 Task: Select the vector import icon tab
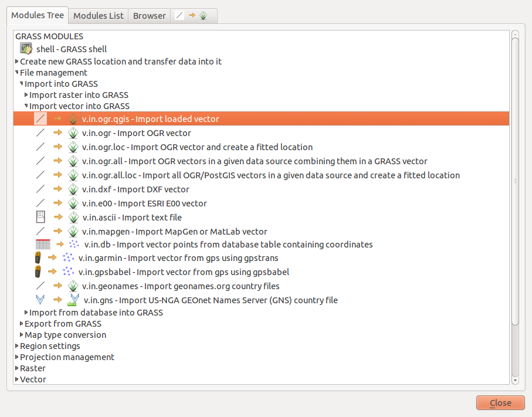pos(193,16)
